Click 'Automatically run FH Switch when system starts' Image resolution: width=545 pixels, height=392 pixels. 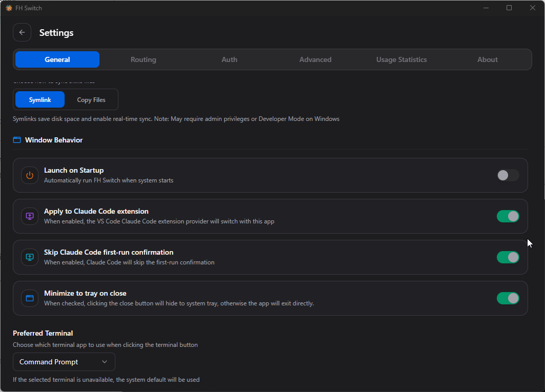tap(109, 180)
